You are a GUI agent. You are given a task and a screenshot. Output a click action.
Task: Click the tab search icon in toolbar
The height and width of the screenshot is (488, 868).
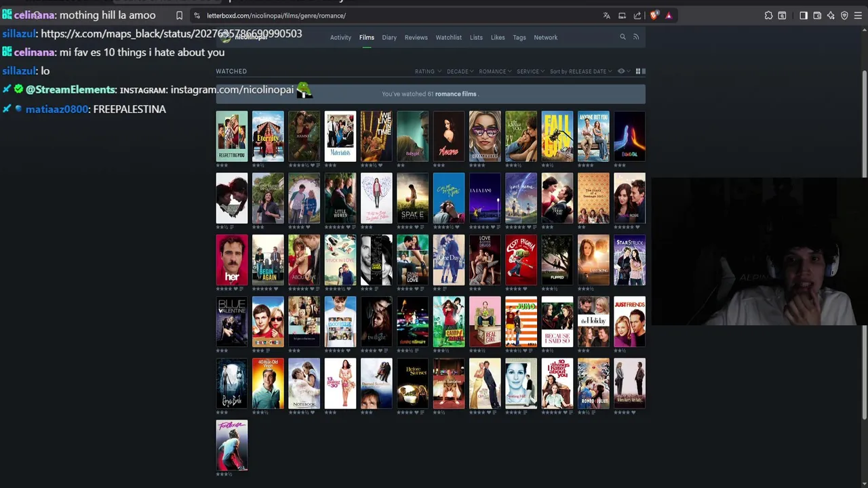click(782, 16)
